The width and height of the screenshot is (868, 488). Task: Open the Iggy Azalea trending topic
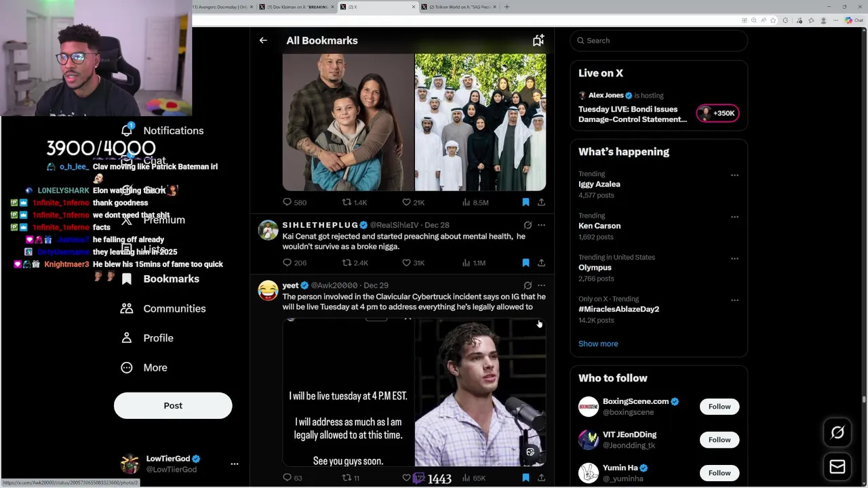[599, 184]
